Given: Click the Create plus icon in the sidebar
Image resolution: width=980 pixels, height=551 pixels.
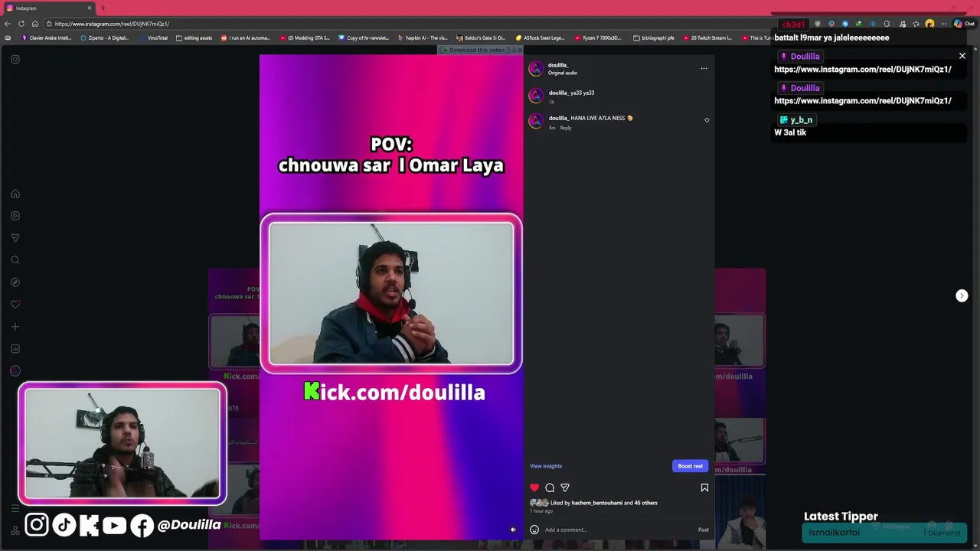Looking at the screenshot, I should coord(15,327).
